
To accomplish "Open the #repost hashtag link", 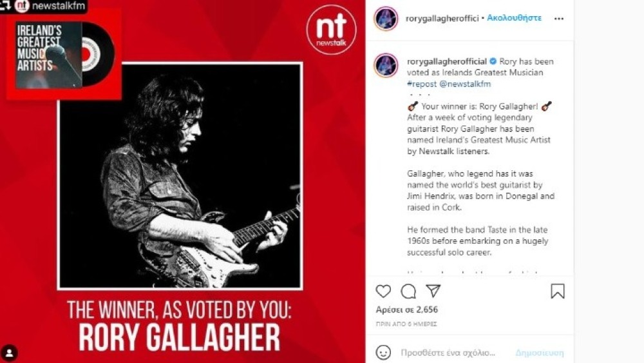I will click(422, 84).
